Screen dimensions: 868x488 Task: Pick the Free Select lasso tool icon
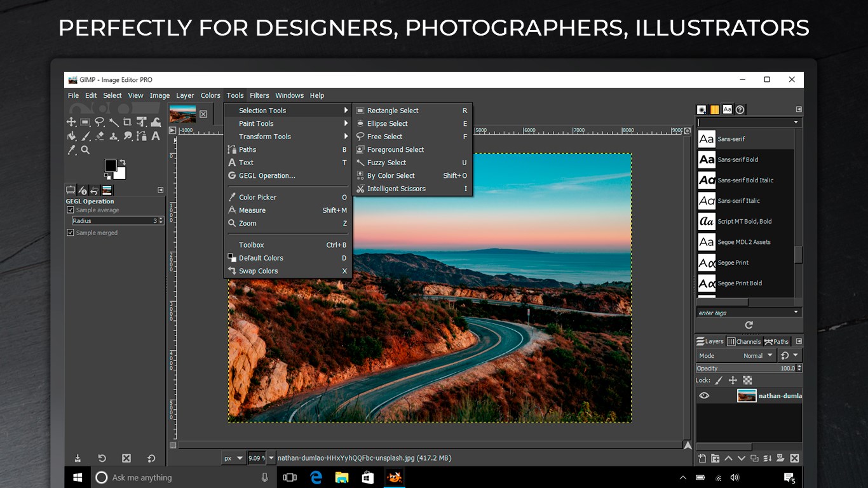99,122
